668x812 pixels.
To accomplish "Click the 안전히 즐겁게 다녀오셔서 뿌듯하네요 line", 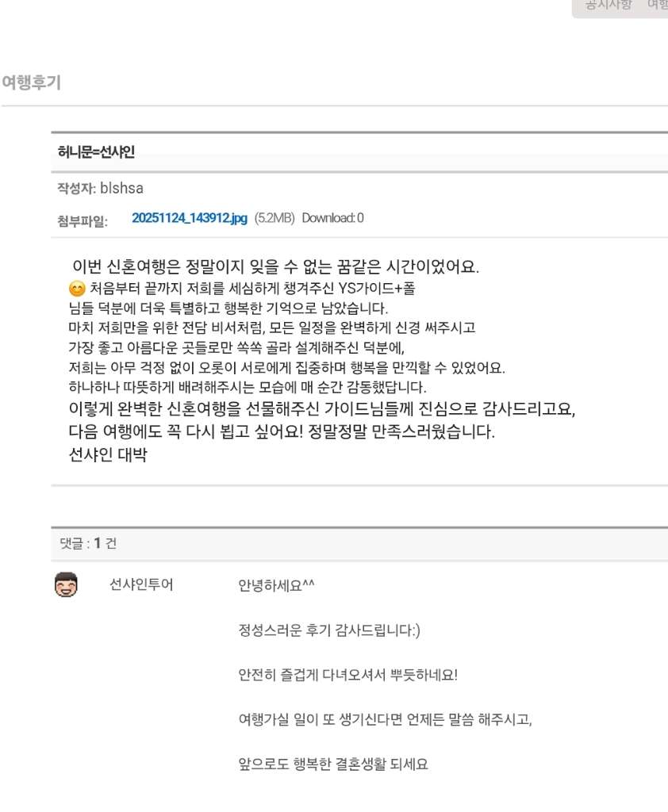I will click(x=348, y=676).
